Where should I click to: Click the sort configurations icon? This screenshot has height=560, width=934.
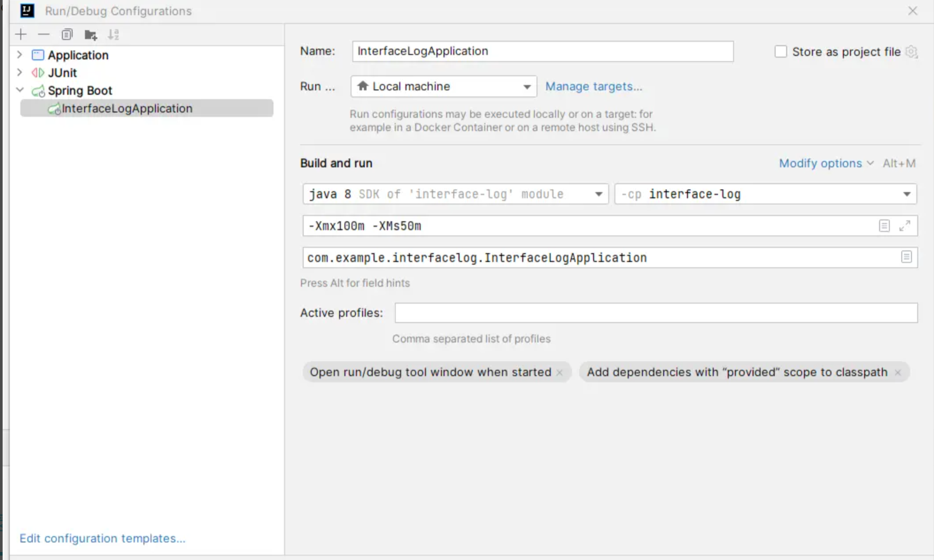(x=113, y=34)
